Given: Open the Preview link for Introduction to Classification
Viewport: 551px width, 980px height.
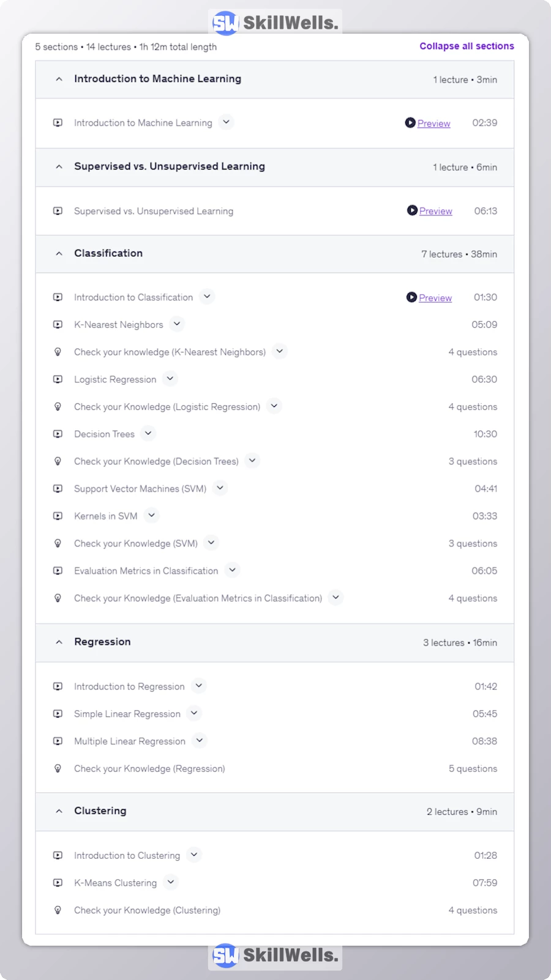Looking at the screenshot, I should pyautogui.click(x=435, y=298).
